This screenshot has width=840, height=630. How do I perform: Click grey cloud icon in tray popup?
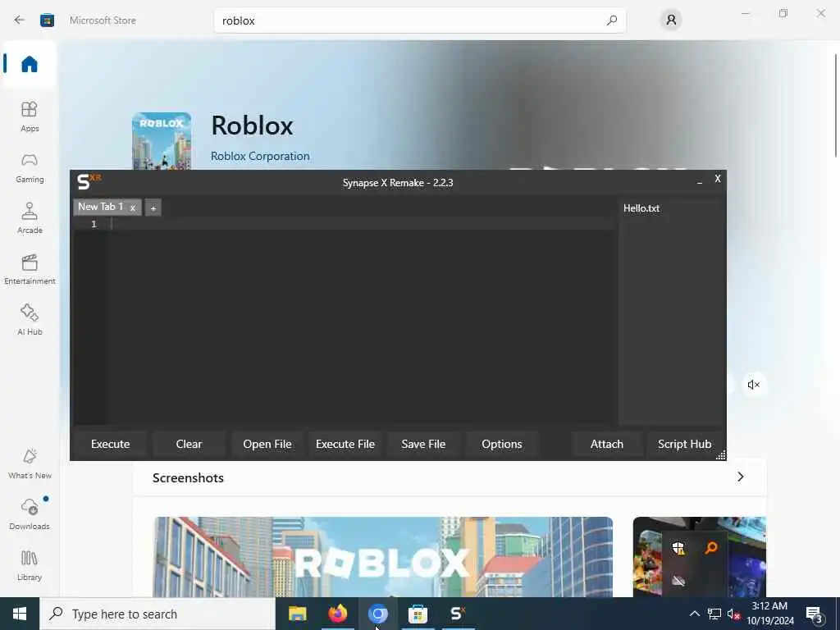click(x=678, y=581)
